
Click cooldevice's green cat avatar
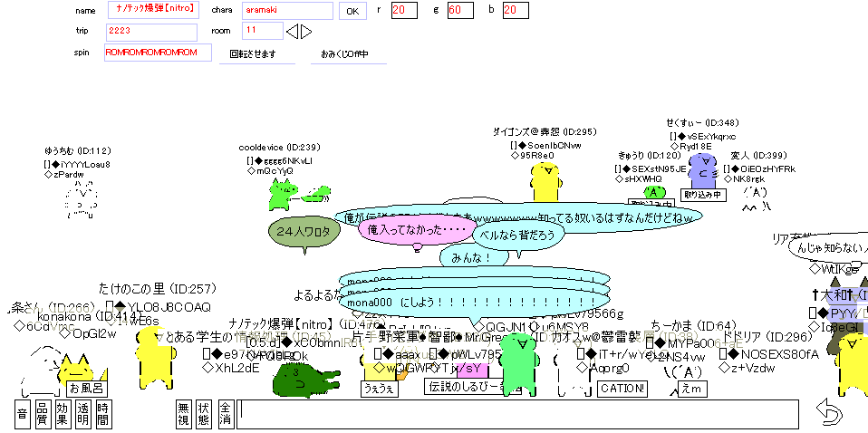pos(283,193)
